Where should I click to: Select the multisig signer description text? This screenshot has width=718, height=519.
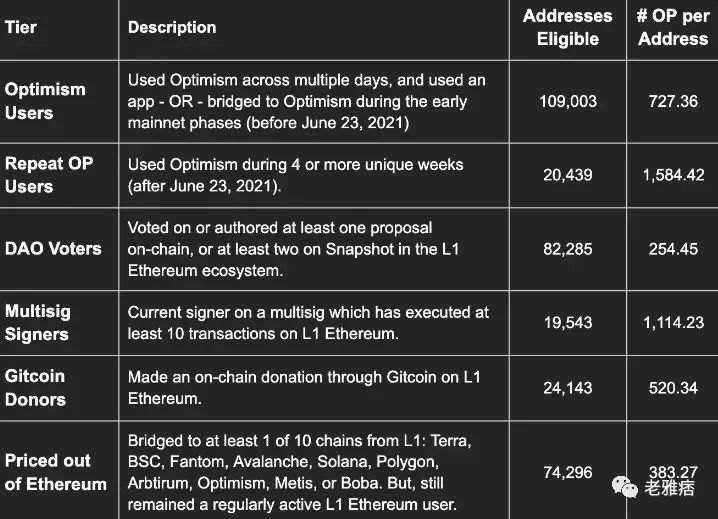pyautogui.click(x=308, y=322)
